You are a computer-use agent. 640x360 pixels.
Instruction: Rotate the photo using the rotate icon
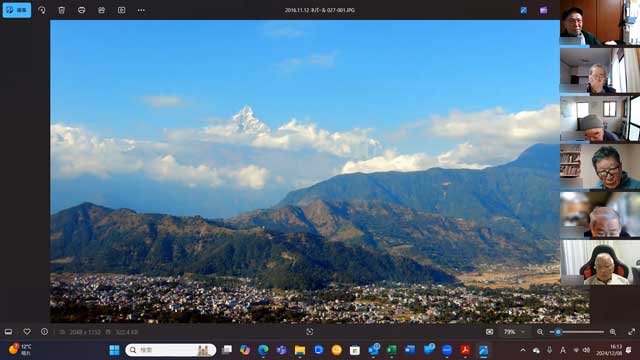click(42, 10)
